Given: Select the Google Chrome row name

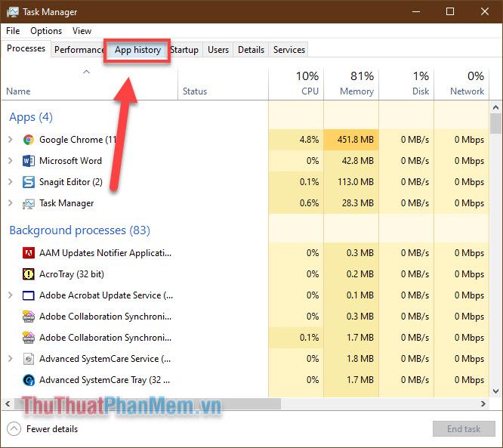Looking at the screenshot, I should pyautogui.click(x=78, y=140).
